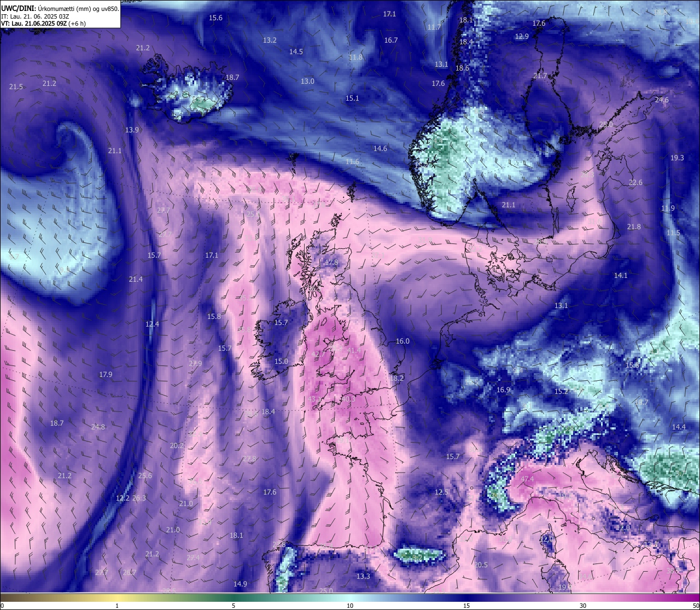Click the 15.6 value on the map

tap(216, 18)
